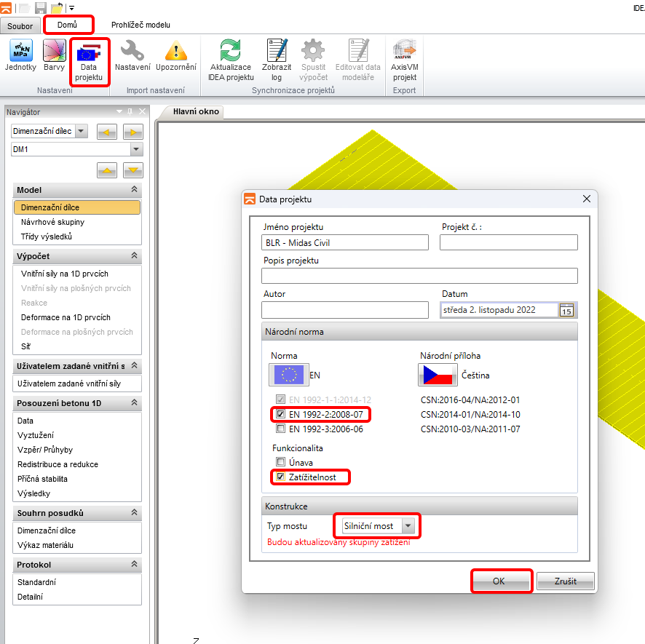Collapse the Posouzení betonu 1D section
Viewport: 645px width, 644px height.
(x=134, y=403)
